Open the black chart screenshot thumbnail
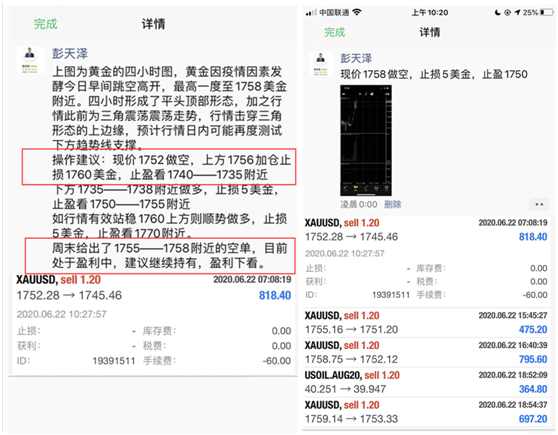Image resolution: width=558 pixels, height=435 pixels. coord(366,140)
